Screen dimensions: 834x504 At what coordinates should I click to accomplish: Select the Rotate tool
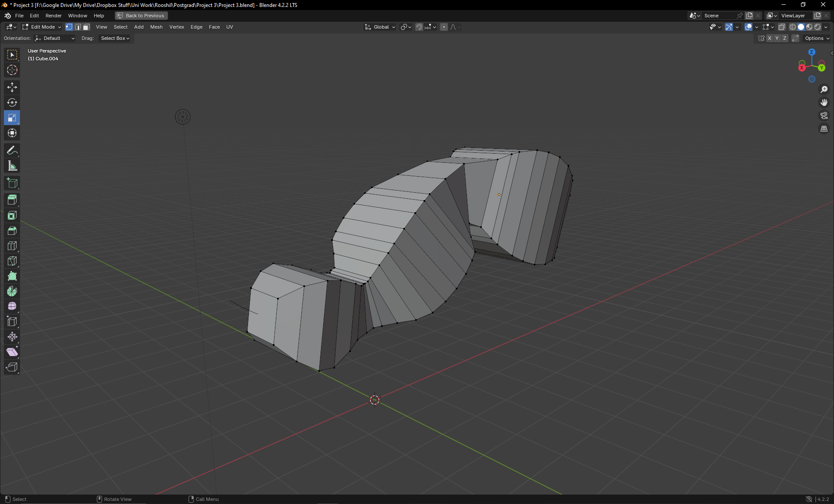click(x=12, y=102)
